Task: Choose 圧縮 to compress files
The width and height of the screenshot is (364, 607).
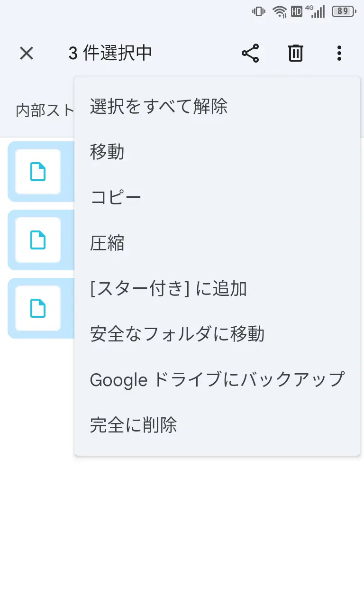Action: click(x=107, y=243)
